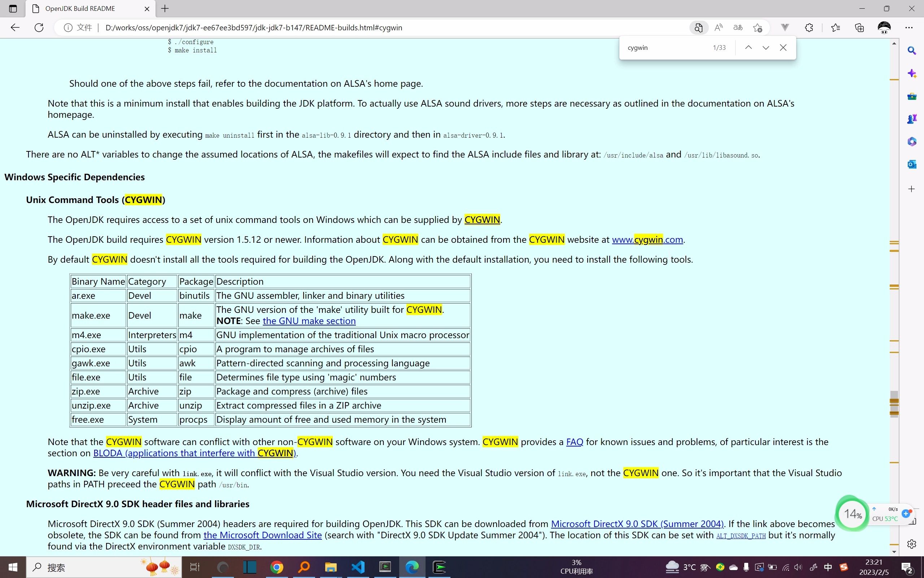Click the address bar URL
This screenshot has width=924, height=578.
(x=253, y=27)
